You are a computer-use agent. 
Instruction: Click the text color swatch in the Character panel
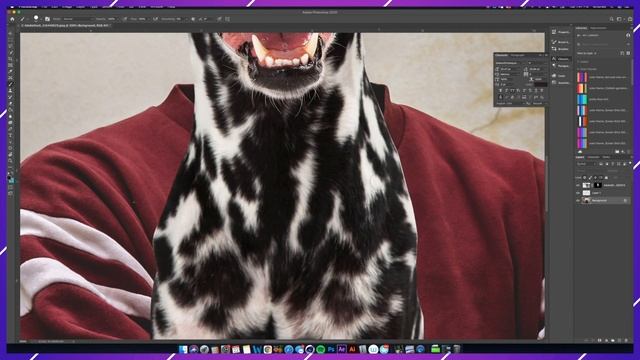(x=540, y=84)
